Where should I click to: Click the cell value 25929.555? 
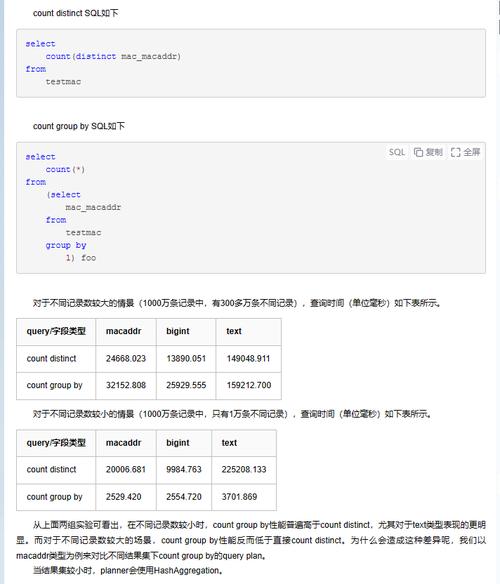click(x=186, y=385)
